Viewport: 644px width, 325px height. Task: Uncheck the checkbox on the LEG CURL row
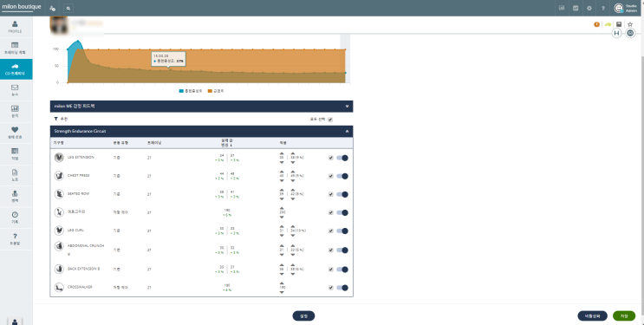click(x=331, y=231)
